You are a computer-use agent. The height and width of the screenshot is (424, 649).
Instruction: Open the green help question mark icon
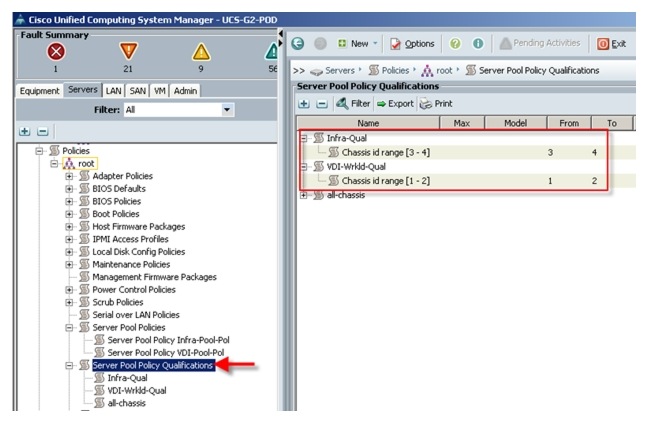click(455, 43)
